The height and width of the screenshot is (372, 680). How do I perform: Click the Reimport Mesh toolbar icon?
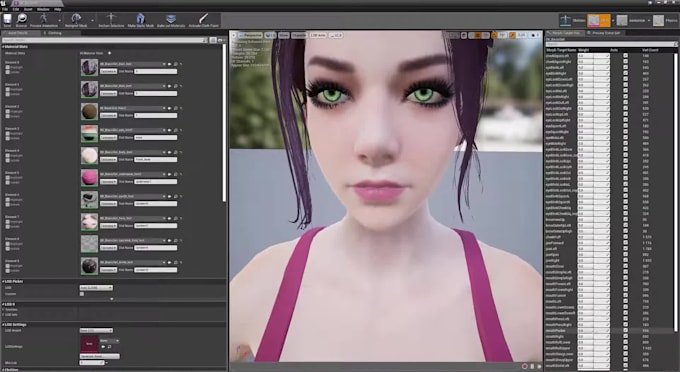click(76, 20)
